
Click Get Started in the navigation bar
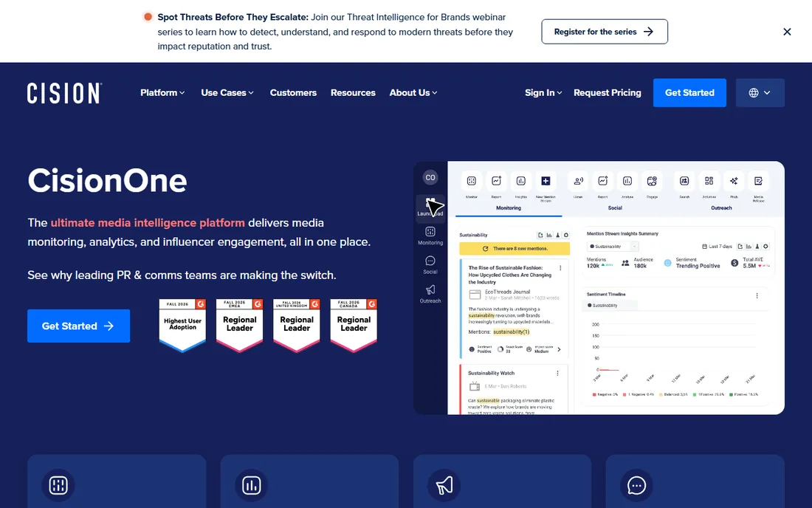(689, 93)
